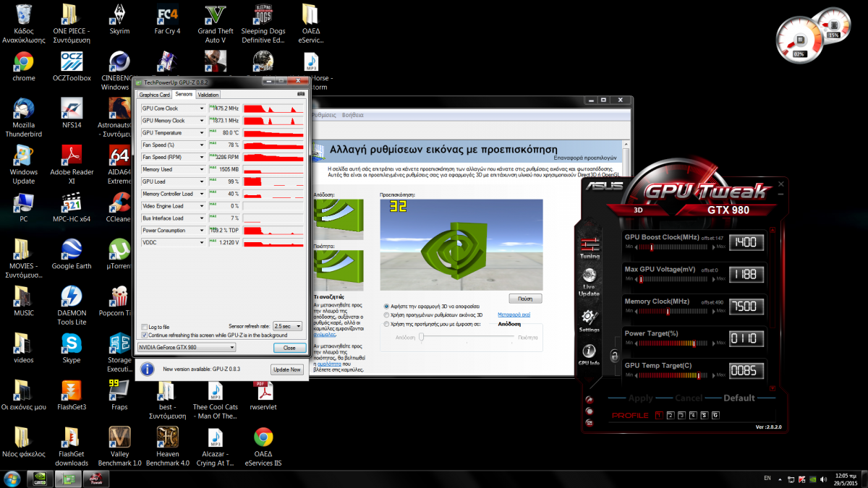
Task: Open DAEMON Tools Lite desktop icon
Action: pyautogui.click(x=72, y=305)
